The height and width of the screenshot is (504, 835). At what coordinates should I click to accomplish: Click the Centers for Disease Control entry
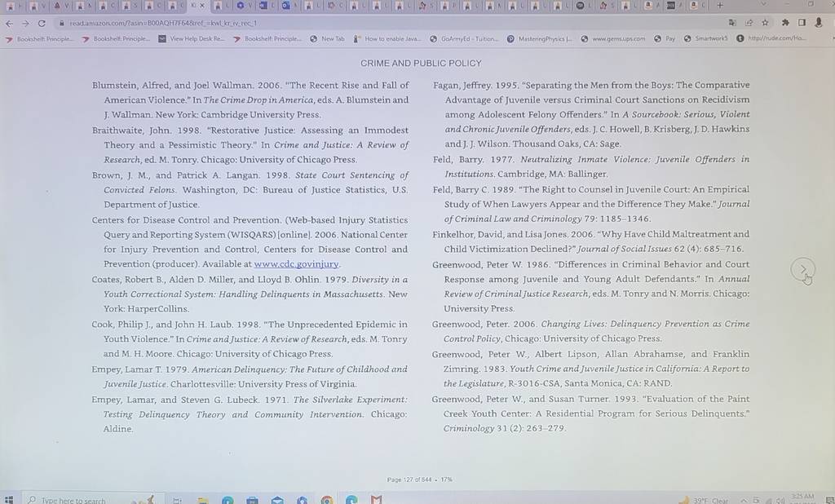tap(250, 242)
